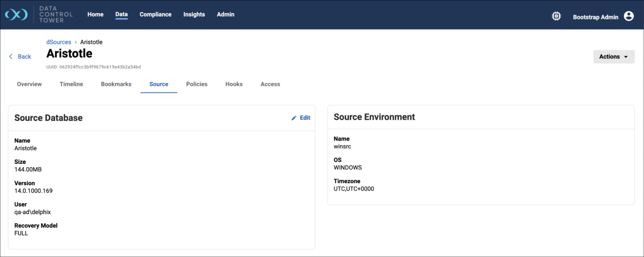Open the Home navigation menu
The width and height of the screenshot is (644, 257).
coord(95,15)
